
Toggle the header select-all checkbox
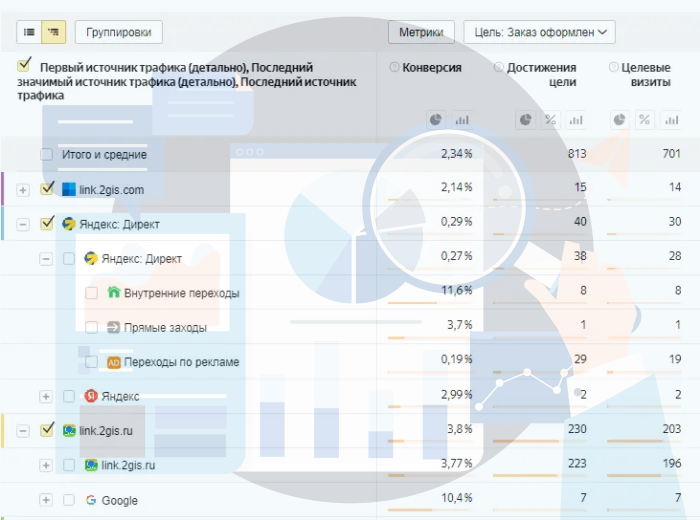25,65
